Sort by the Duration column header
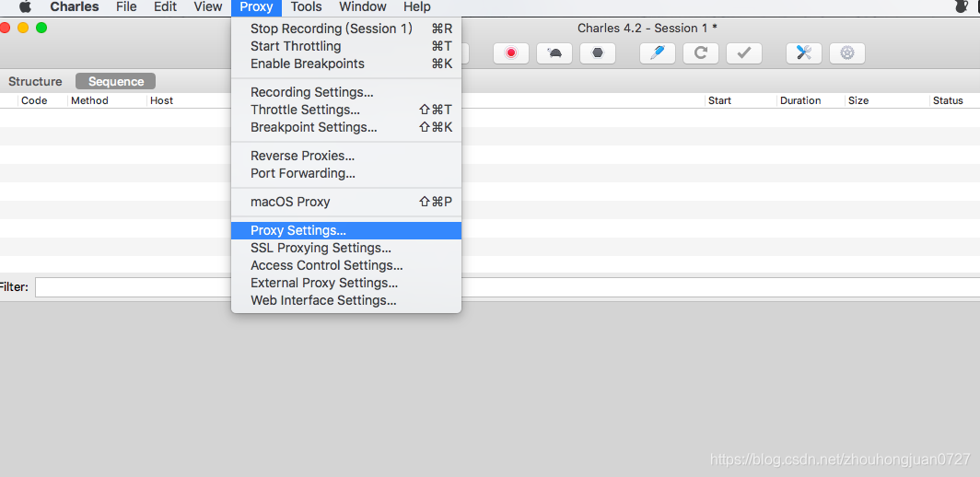 (x=800, y=100)
